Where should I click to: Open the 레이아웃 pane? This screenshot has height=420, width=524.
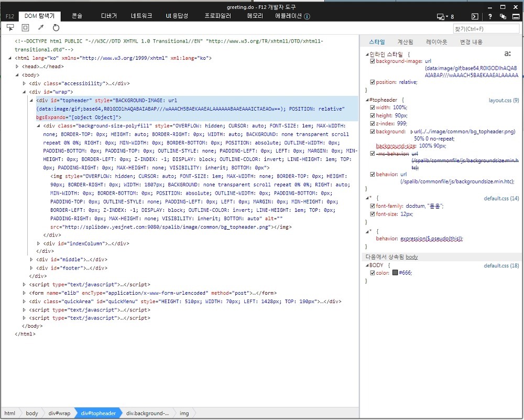[436, 42]
